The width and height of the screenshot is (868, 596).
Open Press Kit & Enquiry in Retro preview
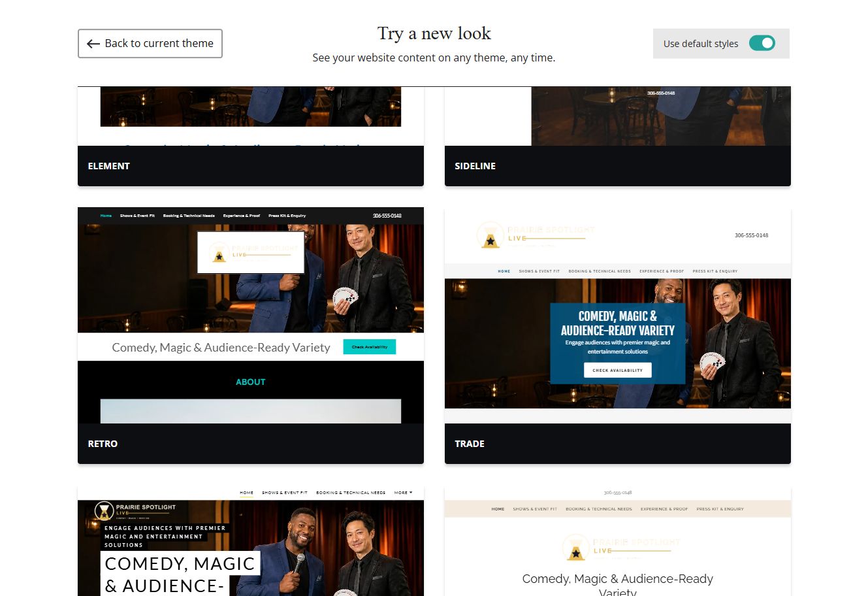pyautogui.click(x=287, y=216)
